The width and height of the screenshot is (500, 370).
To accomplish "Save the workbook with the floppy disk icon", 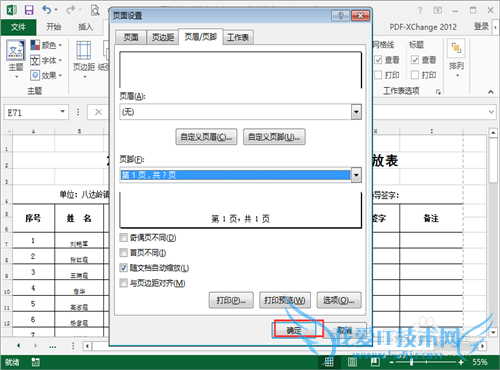I will pos(29,10).
